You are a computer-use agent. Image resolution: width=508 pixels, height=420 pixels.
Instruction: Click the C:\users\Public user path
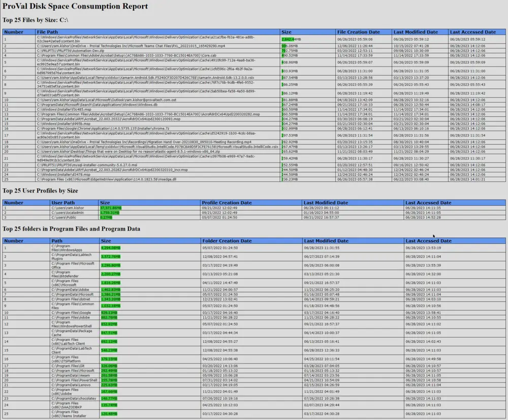(63, 217)
